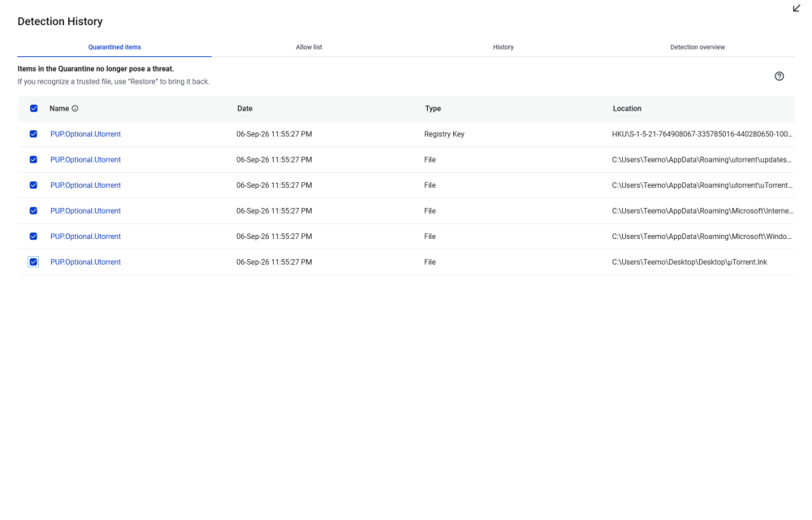Select the AppData\Roaming\utorrent\updates location cell

tap(702, 159)
